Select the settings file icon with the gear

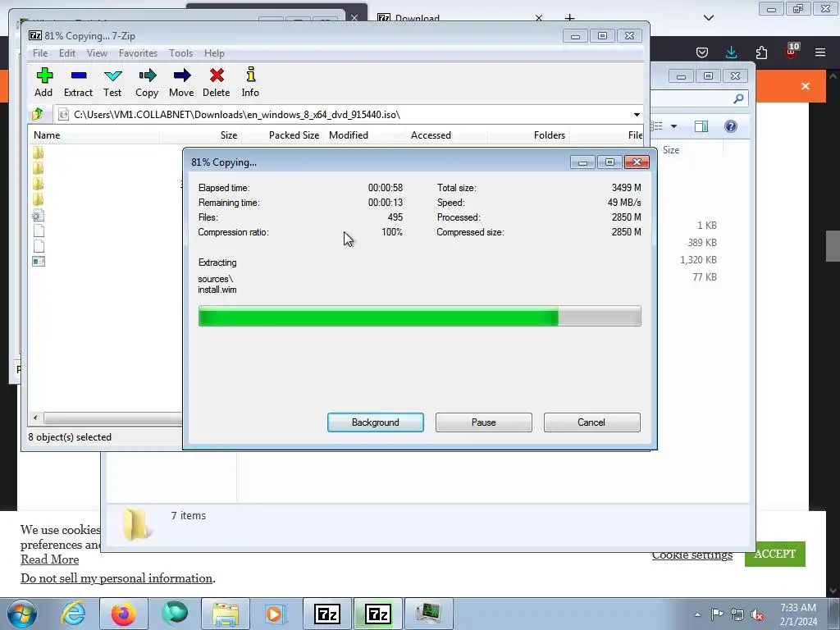tap(38, 216)
